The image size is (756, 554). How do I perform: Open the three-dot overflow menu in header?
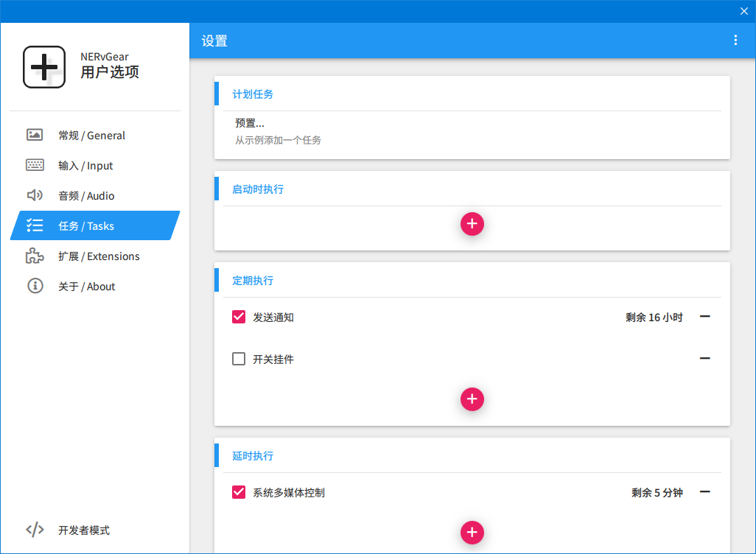735,40
